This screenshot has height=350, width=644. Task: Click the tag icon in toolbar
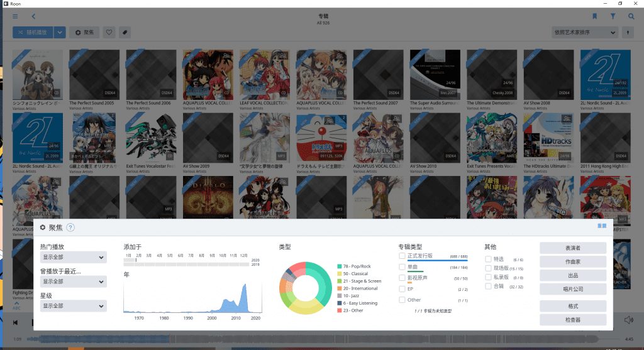pyautogui.click(x=125, y=32)
